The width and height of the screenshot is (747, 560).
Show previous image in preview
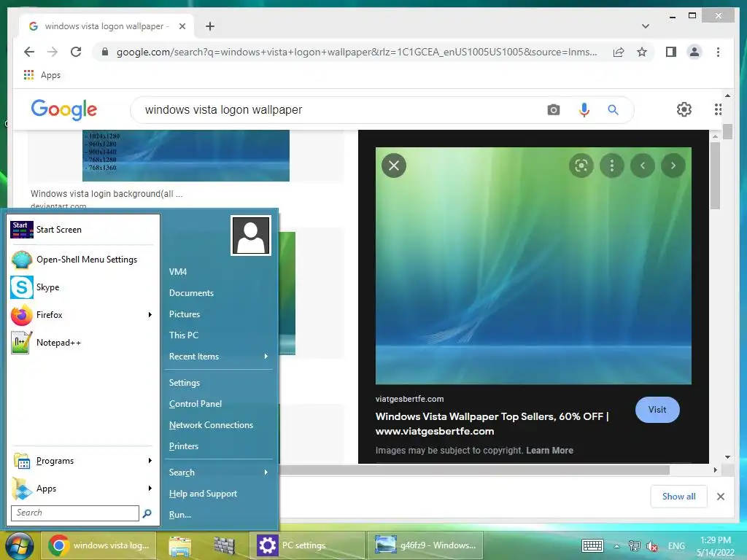coord(643,166)
